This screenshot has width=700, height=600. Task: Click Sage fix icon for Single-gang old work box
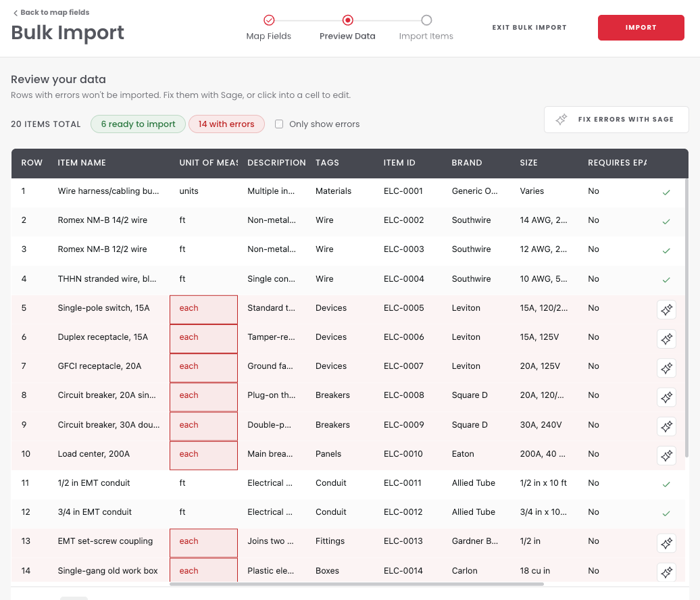[x=666, y=572]
